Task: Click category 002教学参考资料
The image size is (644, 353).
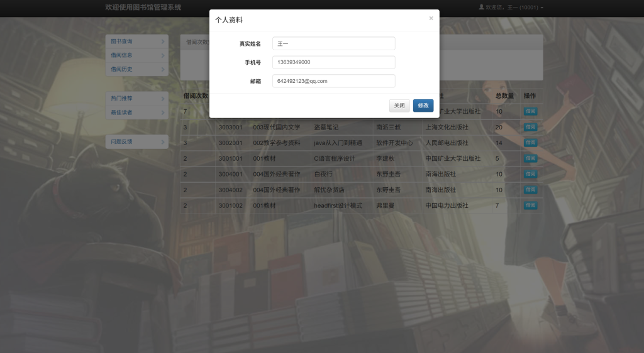Action: pos(277,143)
